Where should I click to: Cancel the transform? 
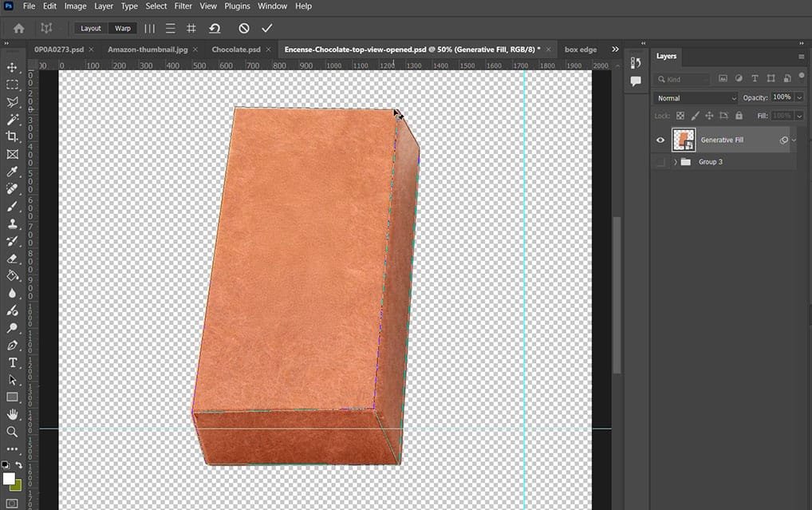point(244,29)
